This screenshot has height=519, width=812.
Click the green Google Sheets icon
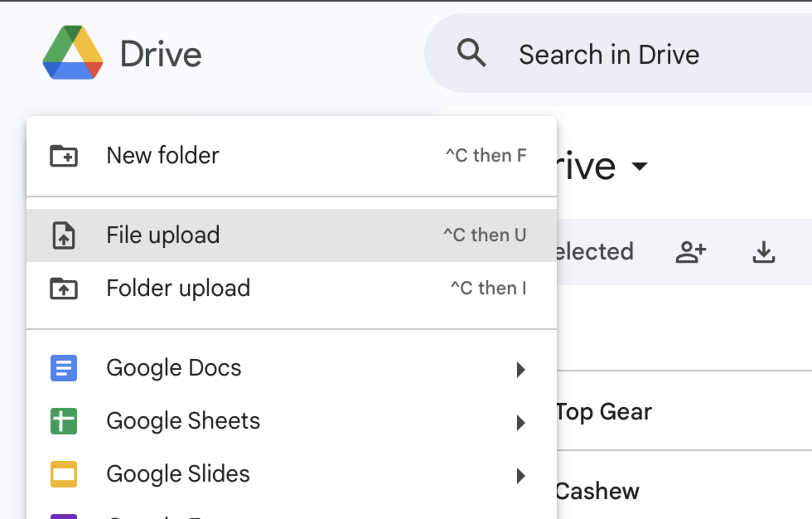tap(63, 421)
